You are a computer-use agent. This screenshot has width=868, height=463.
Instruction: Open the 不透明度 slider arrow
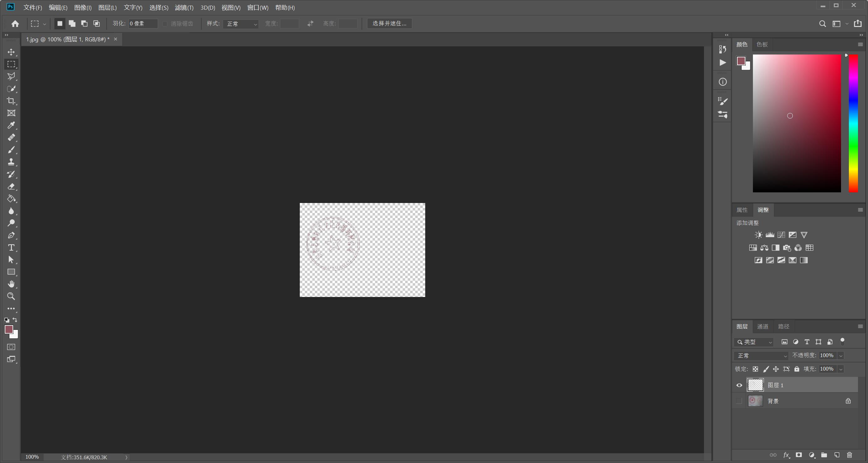click(841, 356)
